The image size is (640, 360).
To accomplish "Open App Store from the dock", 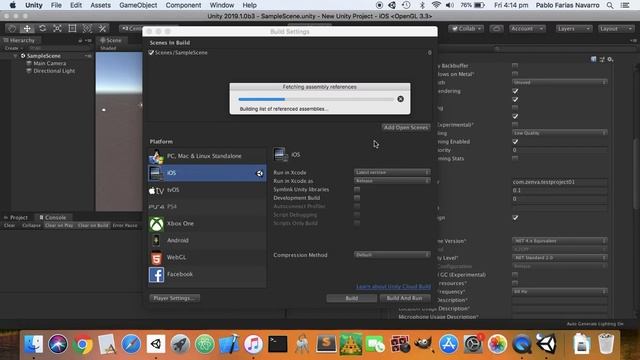I will 449,344.
